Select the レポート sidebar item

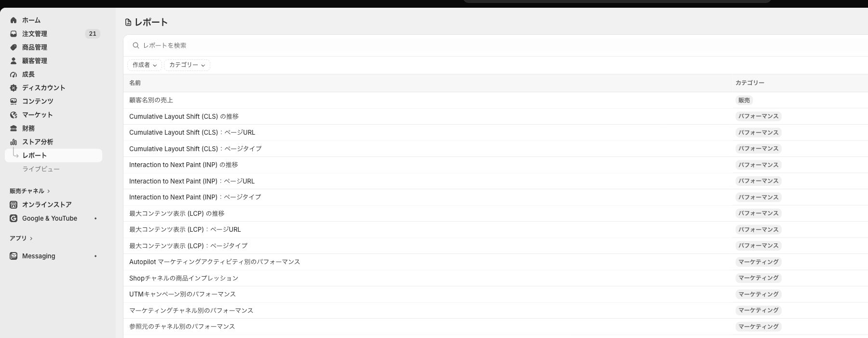(x=54, y=155)
